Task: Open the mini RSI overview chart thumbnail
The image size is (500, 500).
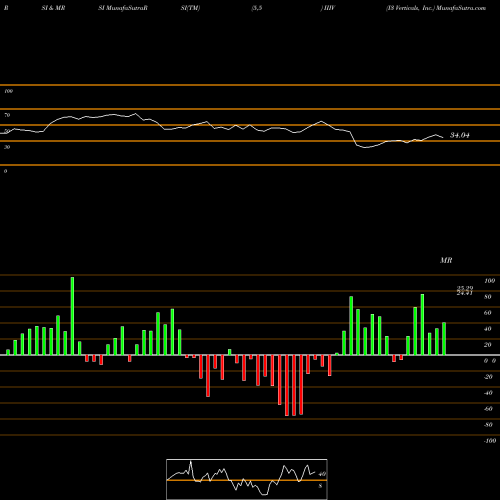Action: click(x=247, y=479)
